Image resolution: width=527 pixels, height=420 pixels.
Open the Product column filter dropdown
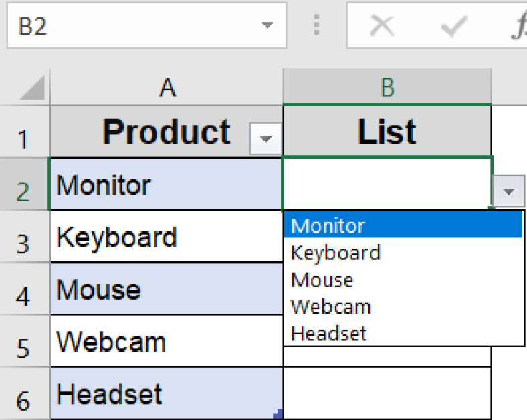pyautogui.click(x=266, y=139)
